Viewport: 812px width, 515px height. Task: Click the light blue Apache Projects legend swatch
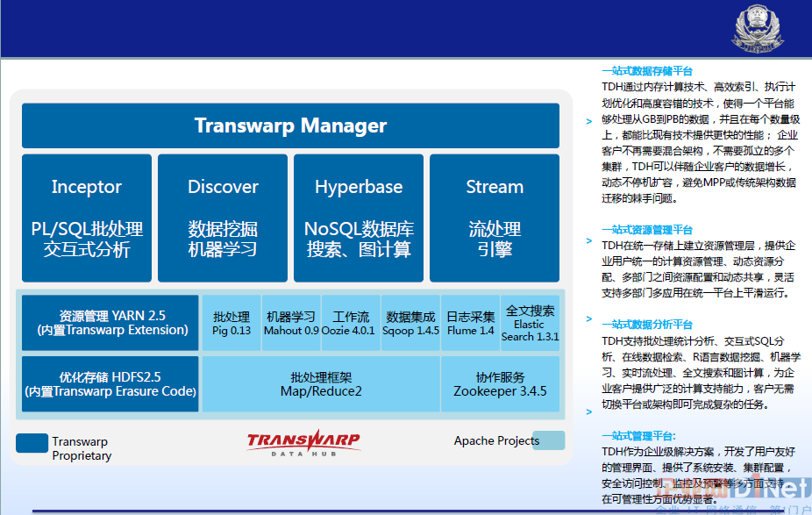[549, 440]
